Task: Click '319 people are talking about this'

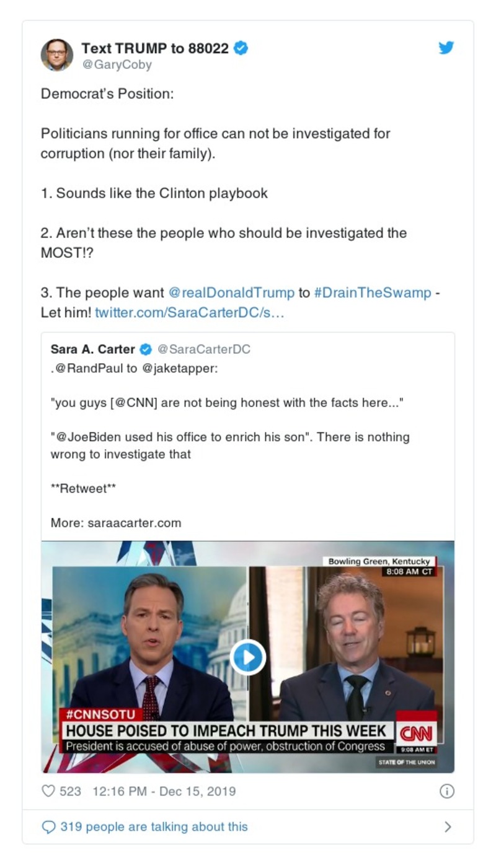Action: pos(154,827)
